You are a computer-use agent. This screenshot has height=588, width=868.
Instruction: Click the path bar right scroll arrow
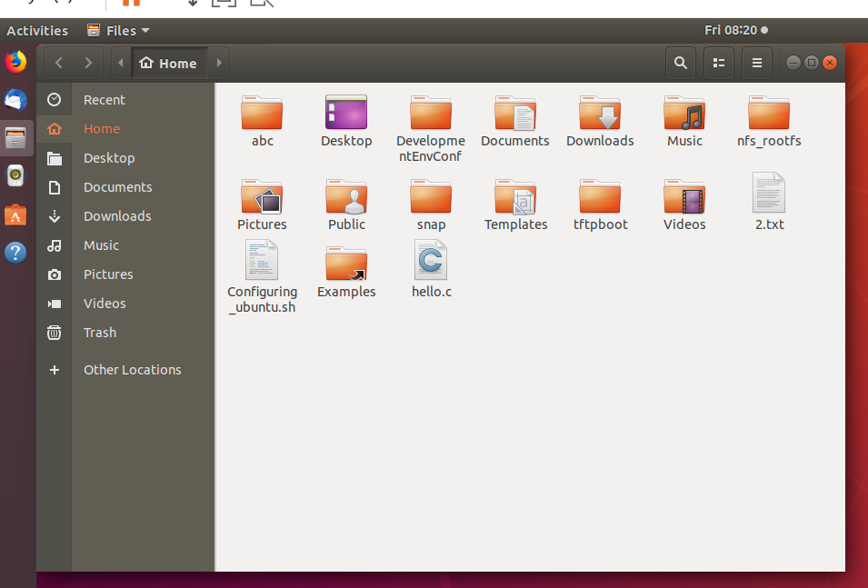coord(219,63)
